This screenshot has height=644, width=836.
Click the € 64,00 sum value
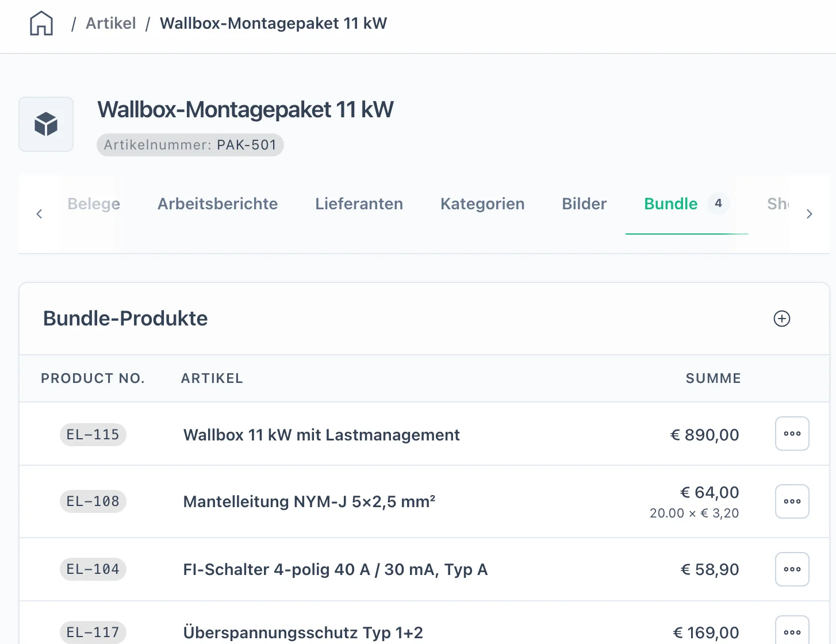click(710, 492)
